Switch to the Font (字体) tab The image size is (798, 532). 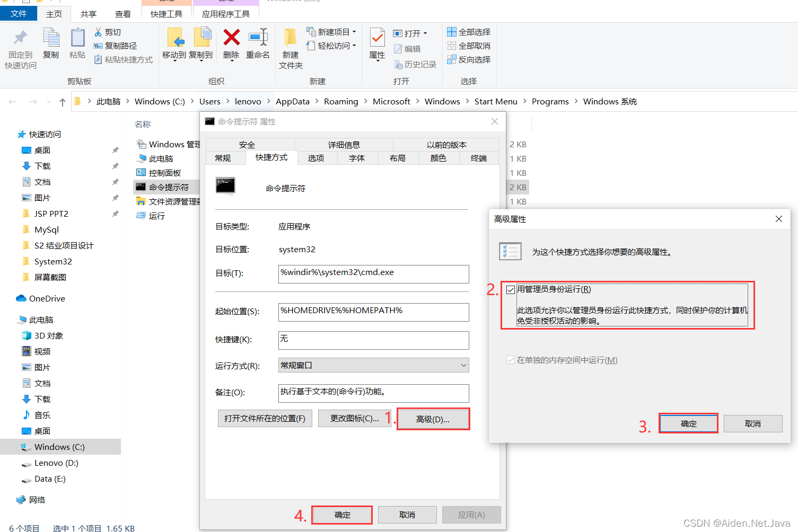click(357, 158)
